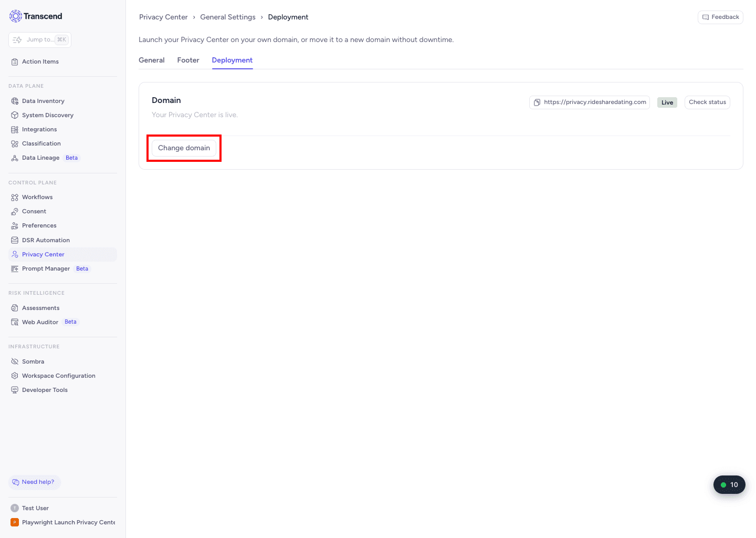Click the Live status badge

667,102
